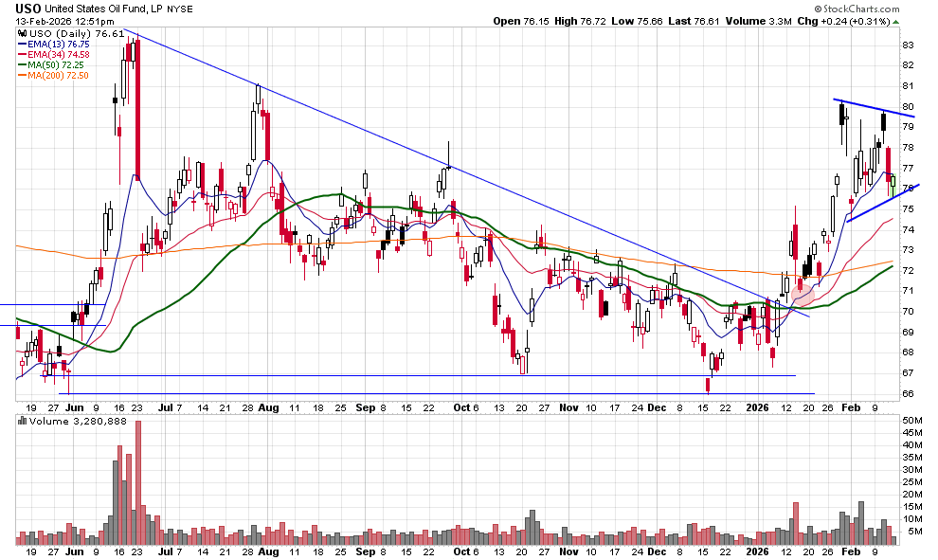Image resolution: width=938 pixels, height=560 pixels.
Task: Click the 50M label on volume axis
Action: [x=911, y=420]
